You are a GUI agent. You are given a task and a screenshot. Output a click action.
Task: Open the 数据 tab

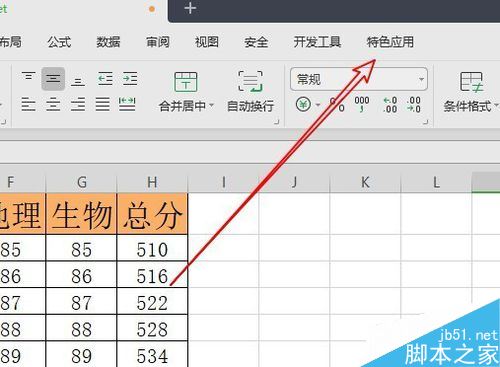(x=108, y=42)
